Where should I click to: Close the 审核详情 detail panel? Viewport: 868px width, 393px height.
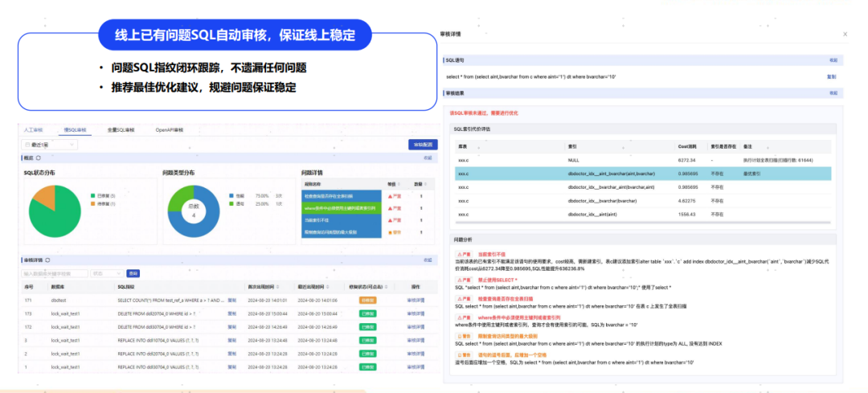845,35
